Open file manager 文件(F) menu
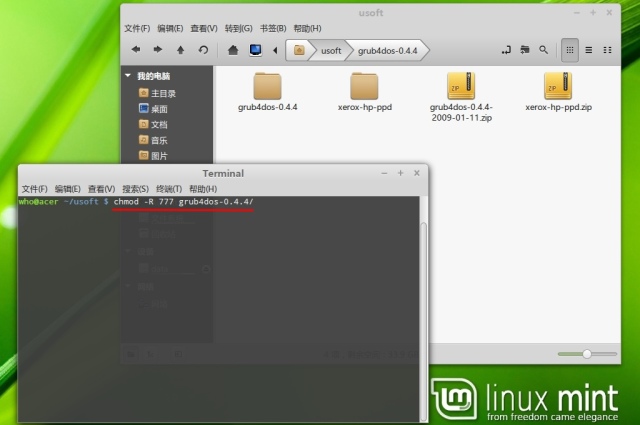The image size is (640, 425). coord(137,29)
